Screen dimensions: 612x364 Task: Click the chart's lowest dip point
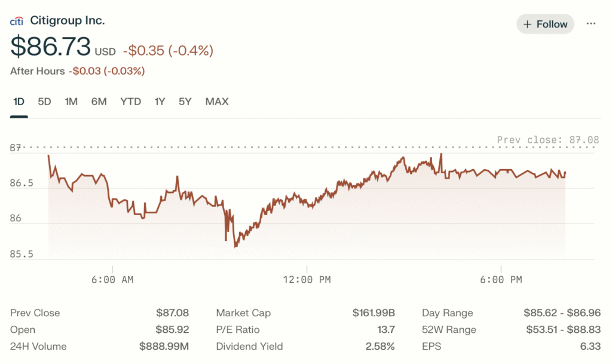click(235, 246)
